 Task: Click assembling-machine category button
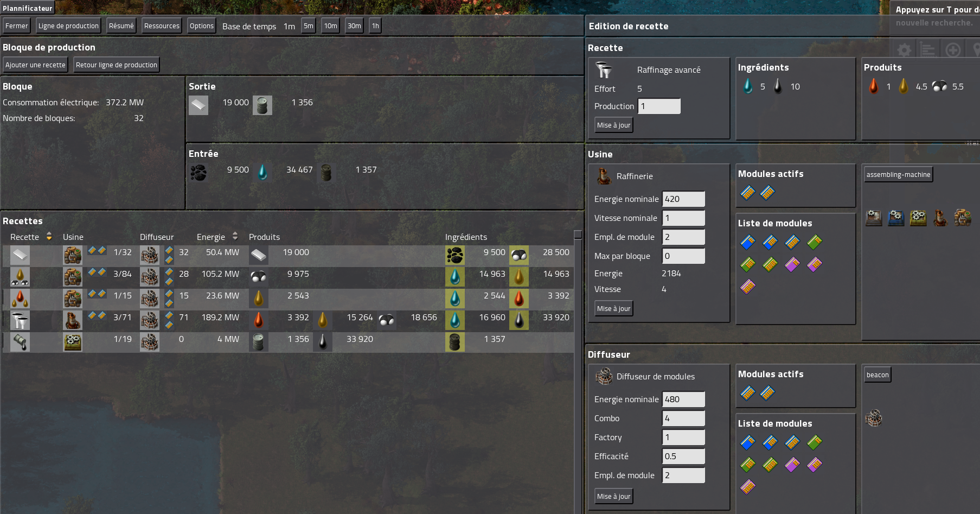coord(898,174)
